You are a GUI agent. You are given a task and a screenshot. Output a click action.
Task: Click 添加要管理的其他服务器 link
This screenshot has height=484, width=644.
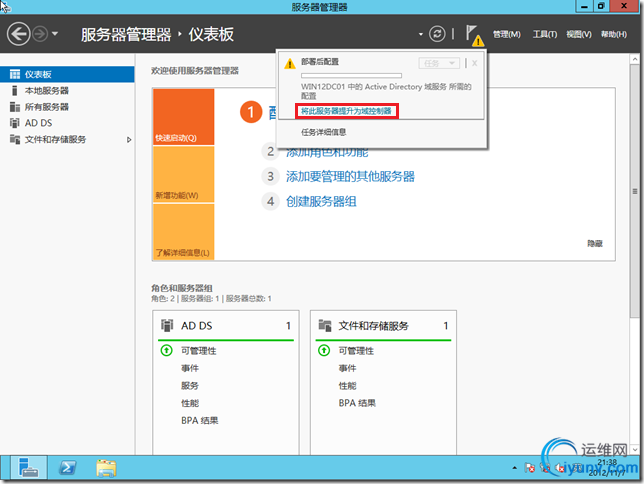(350, 177)
